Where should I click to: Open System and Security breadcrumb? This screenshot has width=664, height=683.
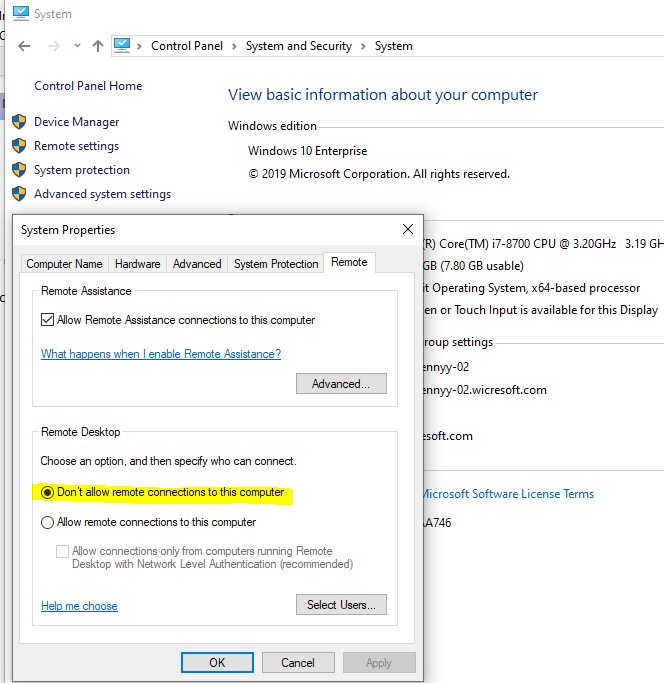tap(299, 46)
